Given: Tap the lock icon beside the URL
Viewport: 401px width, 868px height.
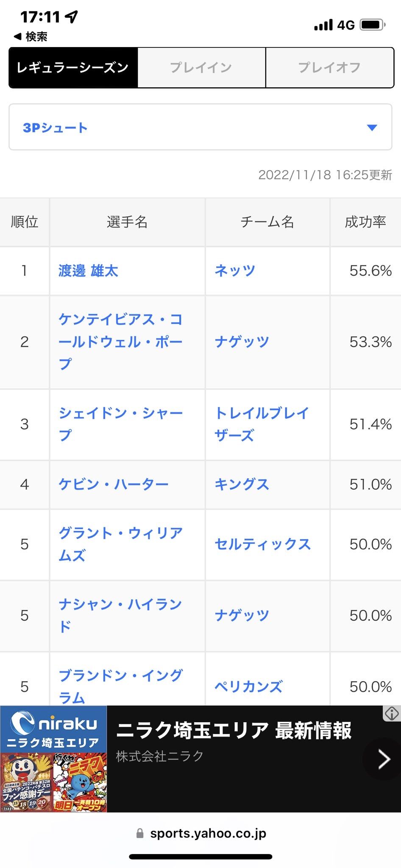Looking at the screenshot, I should 140,834.
